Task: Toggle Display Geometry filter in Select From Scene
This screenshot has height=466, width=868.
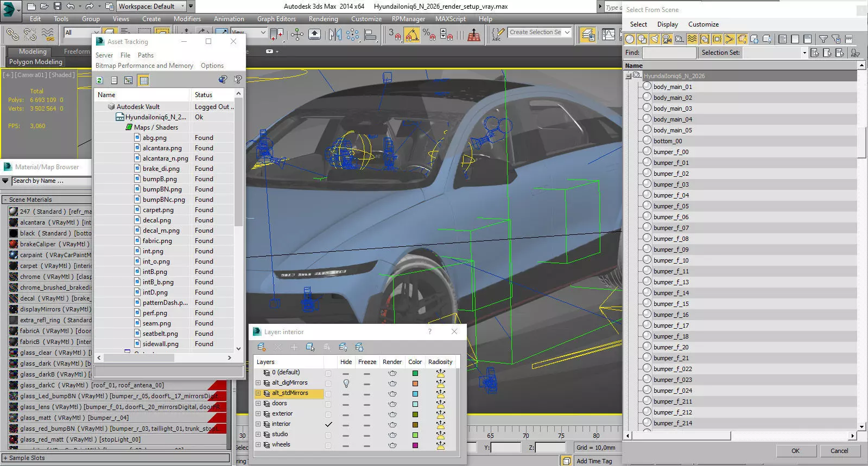Action: (630, 39)
